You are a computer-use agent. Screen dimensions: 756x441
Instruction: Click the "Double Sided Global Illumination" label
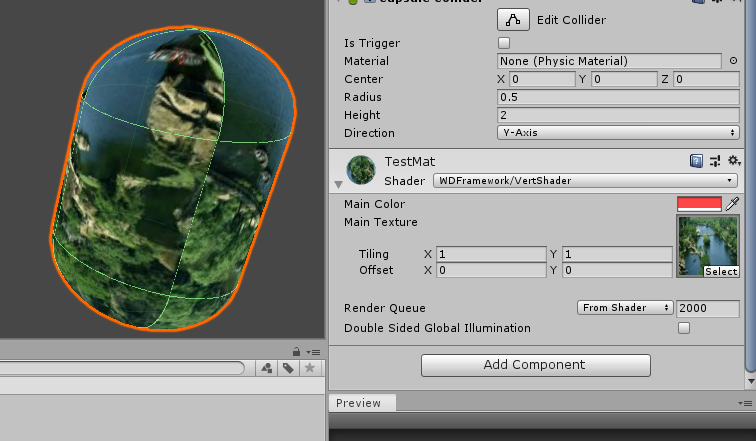(437, 328)
